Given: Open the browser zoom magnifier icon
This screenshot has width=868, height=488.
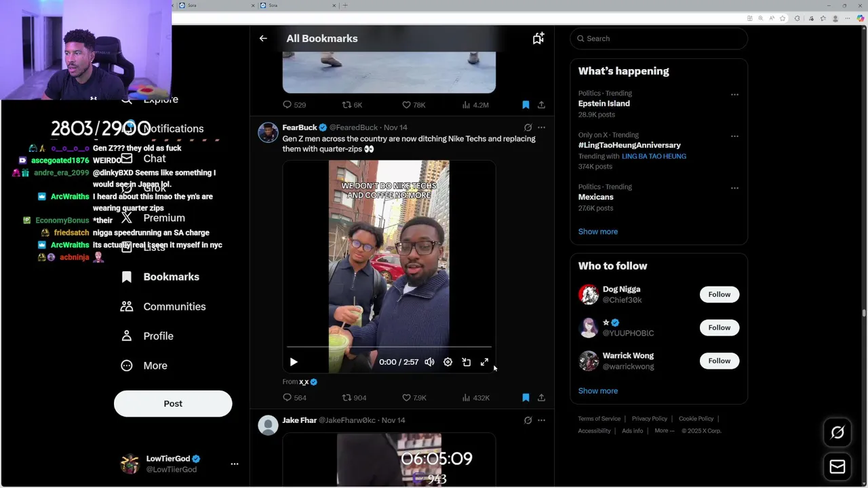Looking at the screenshot, I should click(760, 18).
